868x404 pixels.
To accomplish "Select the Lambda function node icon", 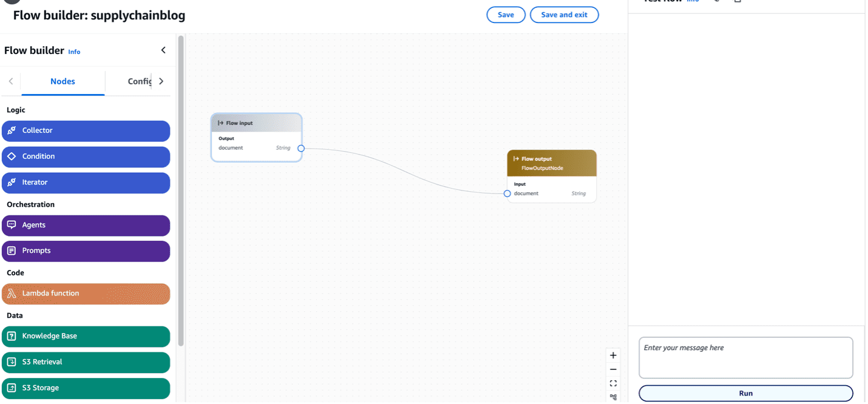I will (x=11, y=294).
